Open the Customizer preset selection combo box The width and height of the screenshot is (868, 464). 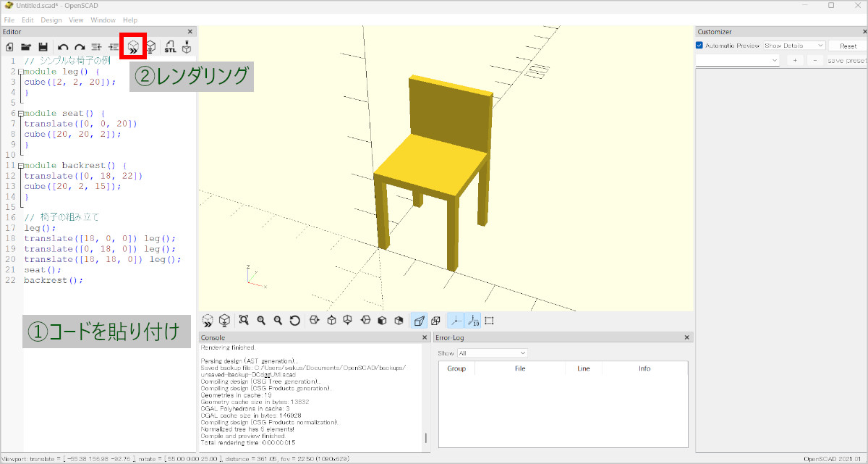tap(737, 60)
